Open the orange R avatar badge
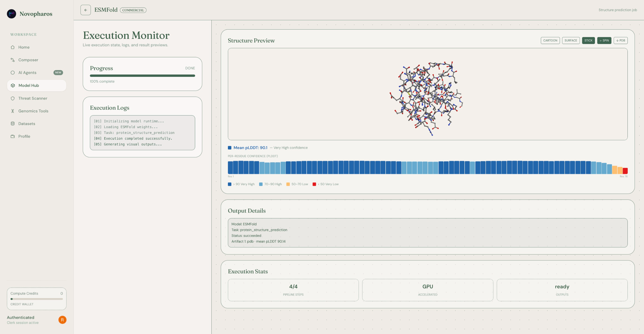Viewport: 644px width, 334px height. 62,320
